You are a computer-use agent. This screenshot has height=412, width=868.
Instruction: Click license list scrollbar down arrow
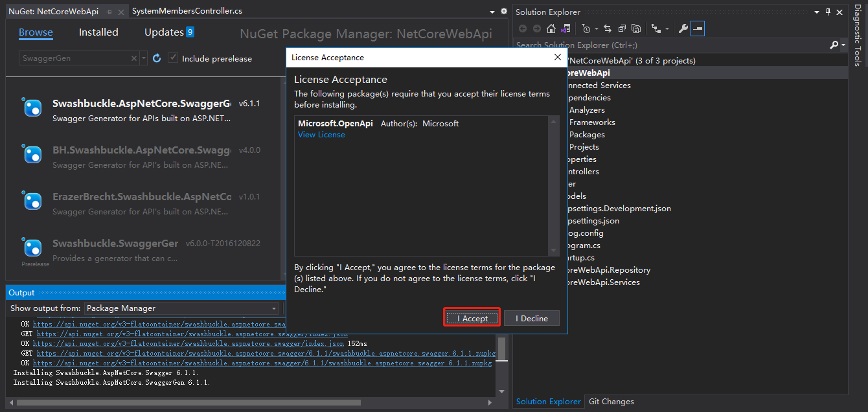[554, 251]
